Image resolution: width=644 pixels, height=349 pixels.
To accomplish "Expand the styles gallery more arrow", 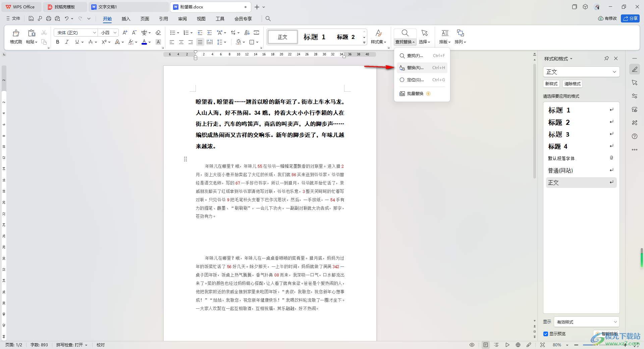I will coord(364,43).
